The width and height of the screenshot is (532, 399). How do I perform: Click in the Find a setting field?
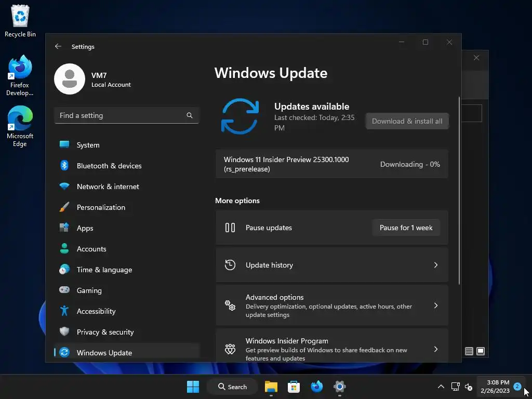coord(127,115)
